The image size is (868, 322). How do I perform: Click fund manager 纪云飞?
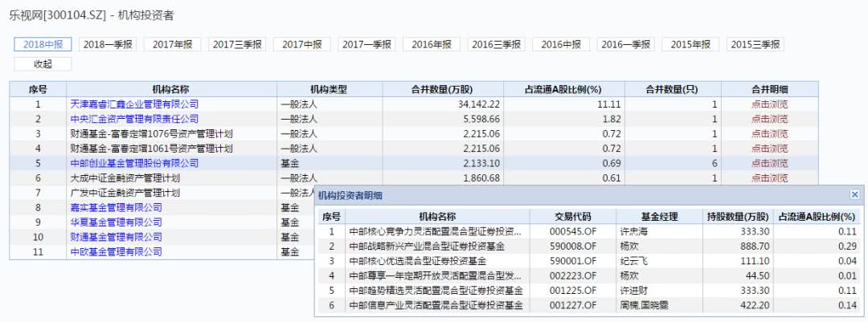(634, 261)
